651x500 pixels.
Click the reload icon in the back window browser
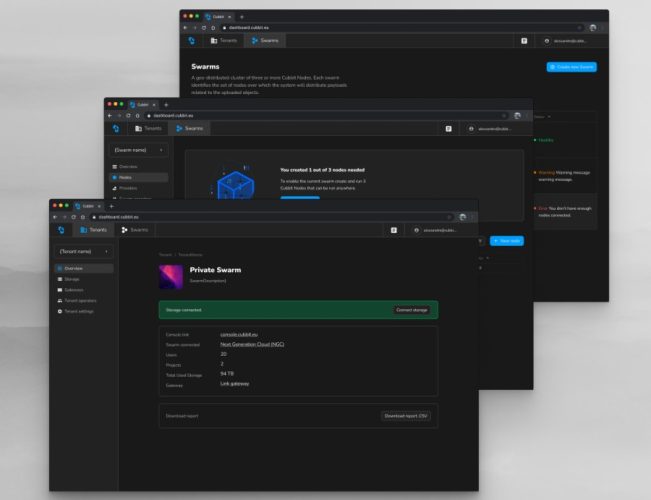pos(204,28)
